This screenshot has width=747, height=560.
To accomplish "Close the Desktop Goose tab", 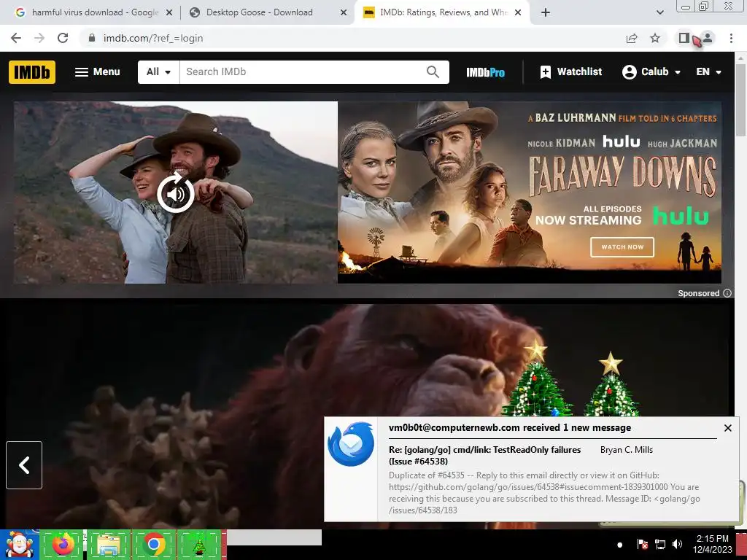I will coord(344,13).
